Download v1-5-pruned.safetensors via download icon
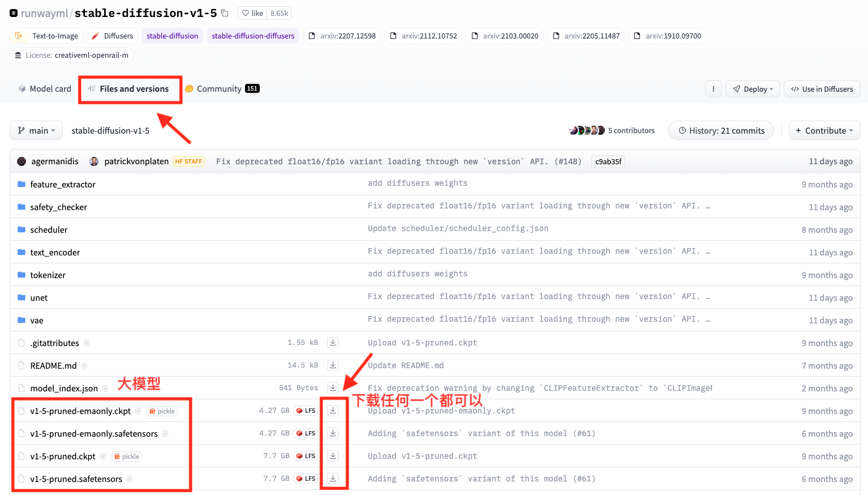Viewport: 868px width, 495px height. tap(333, 479)
